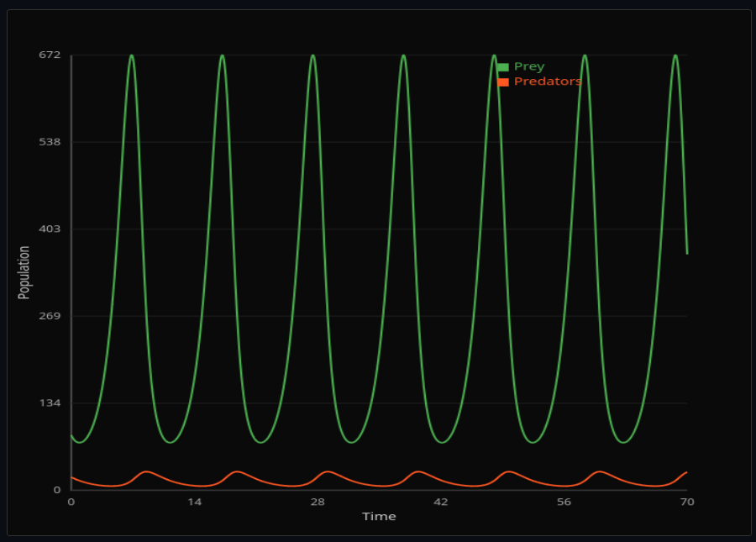Image resolution: width=756 pixels, height=542 pixels.
Task: Click the 269 y-axis tick label
Action: (x=50, y=316)
